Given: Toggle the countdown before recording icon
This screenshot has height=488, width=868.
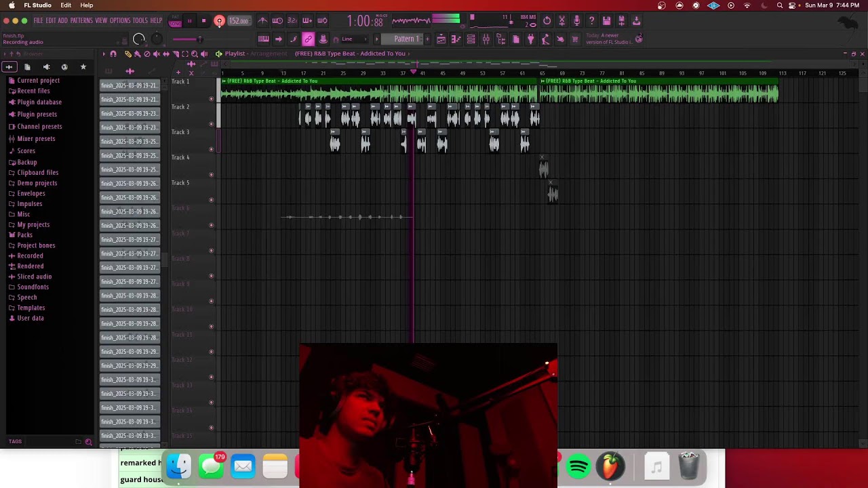Looking at the screenshot, I should coord(292,21).
